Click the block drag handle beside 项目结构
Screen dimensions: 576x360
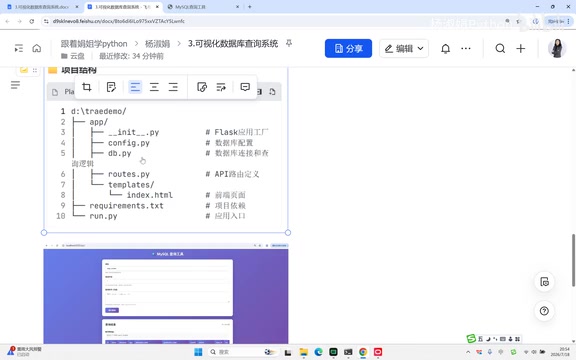(x=35, y=70)
